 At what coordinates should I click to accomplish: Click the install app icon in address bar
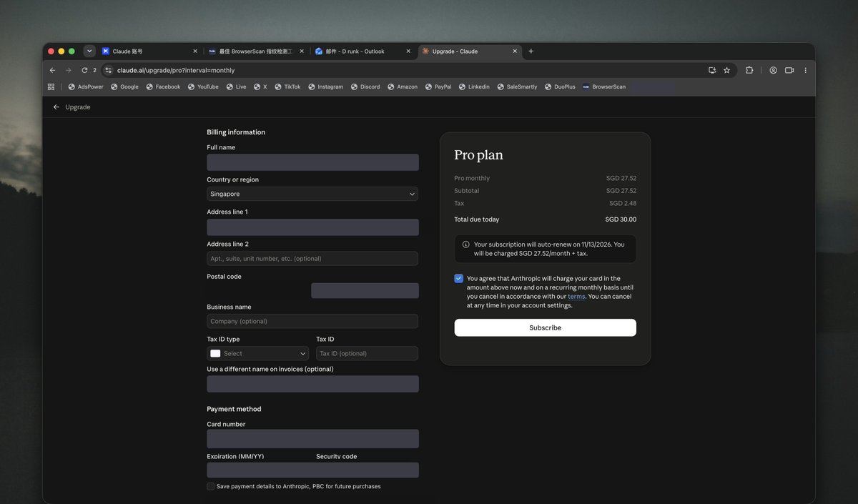(712, 70)
